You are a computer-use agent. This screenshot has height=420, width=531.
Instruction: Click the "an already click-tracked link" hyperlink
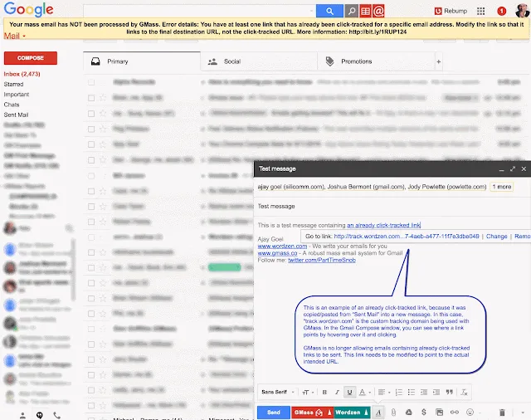[383, 225]
